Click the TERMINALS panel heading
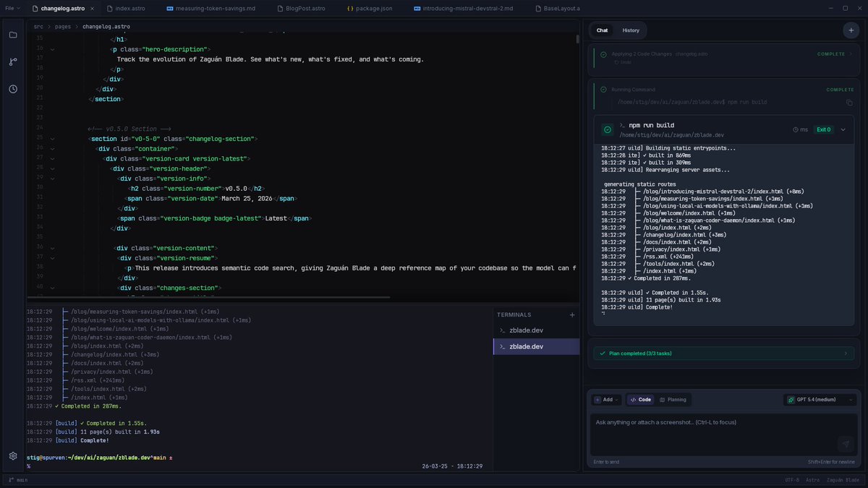This screenshot has width=868, height=488. click(x=514, y=315)
